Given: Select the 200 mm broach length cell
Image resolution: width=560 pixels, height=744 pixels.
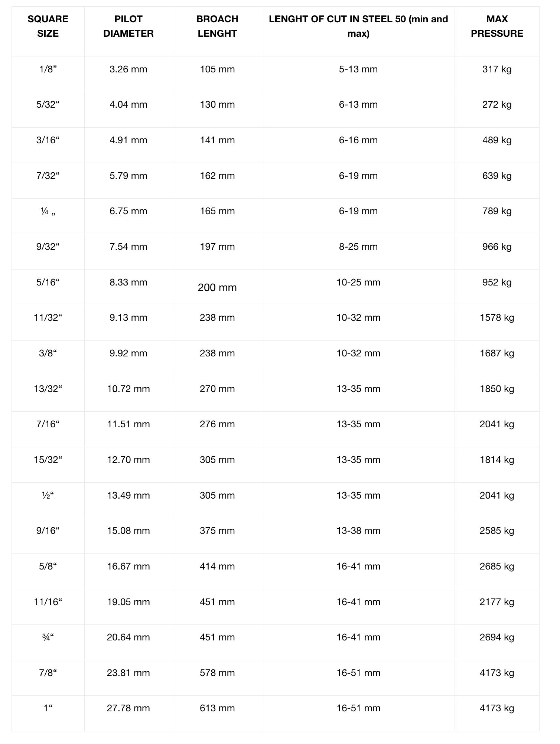Looking at the screenshot, I should point(217,287).
